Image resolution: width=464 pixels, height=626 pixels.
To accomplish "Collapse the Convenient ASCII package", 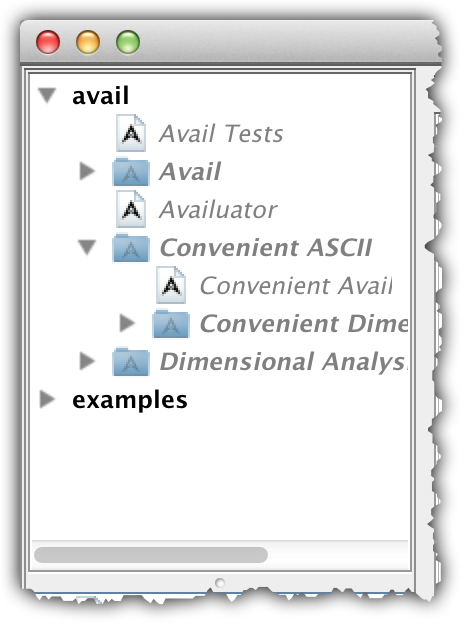I will (x=87, y=247).
